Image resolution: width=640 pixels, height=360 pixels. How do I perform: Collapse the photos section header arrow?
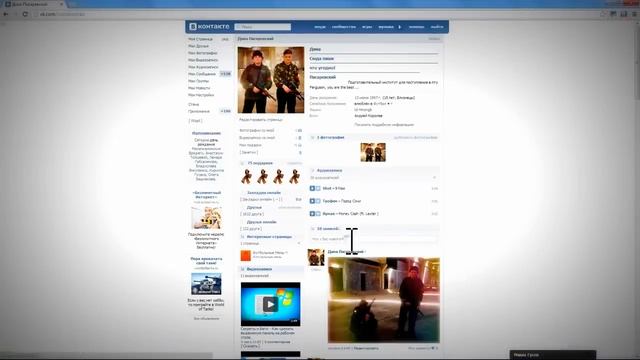pyautogui.click(x=313, y=138)
